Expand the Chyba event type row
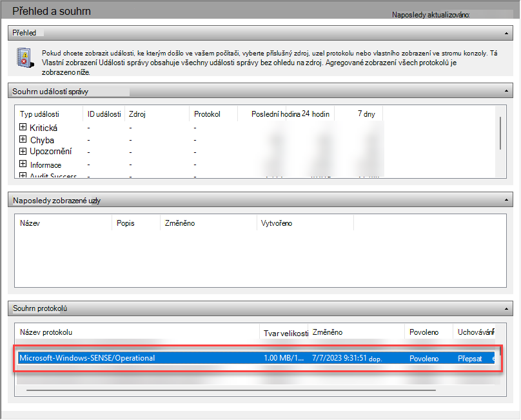This screenshot has width=521, height=420. (23, 139)
